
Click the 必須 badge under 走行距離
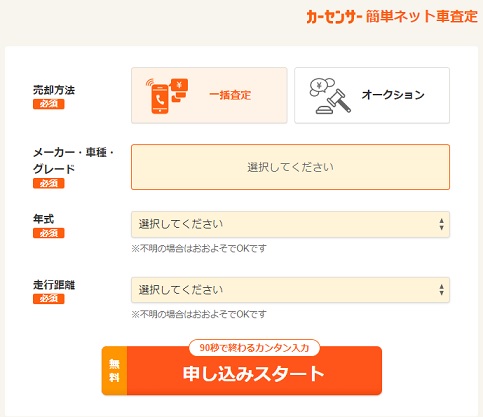tap(49, 299)
